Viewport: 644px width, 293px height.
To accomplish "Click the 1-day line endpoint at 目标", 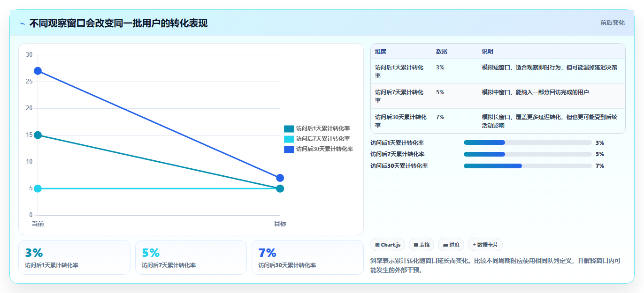I will pyautogui.click(x=280, y=188).
